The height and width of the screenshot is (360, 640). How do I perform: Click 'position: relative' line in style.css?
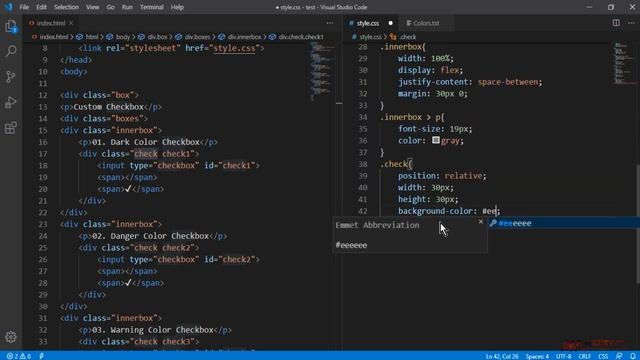(442, 176)
